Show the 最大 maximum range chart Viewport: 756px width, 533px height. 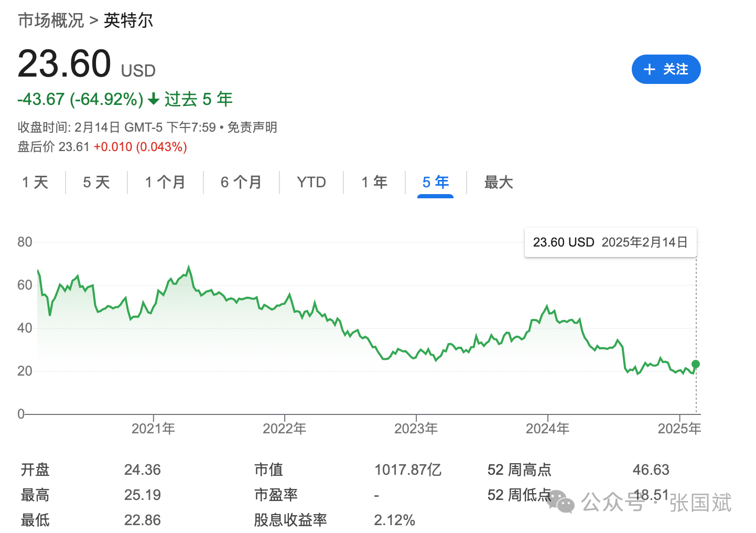pyautogui.click(x=498, y=182)
